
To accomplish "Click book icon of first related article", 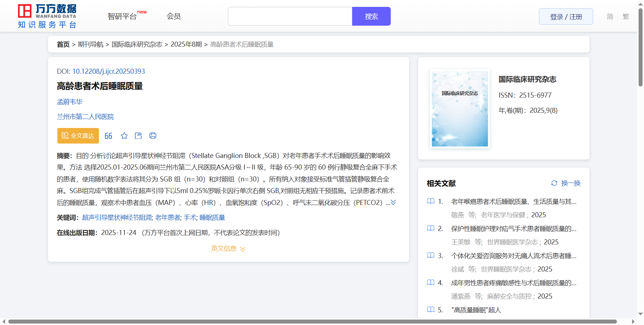I will pyautogui.click(x=431, y=201).
